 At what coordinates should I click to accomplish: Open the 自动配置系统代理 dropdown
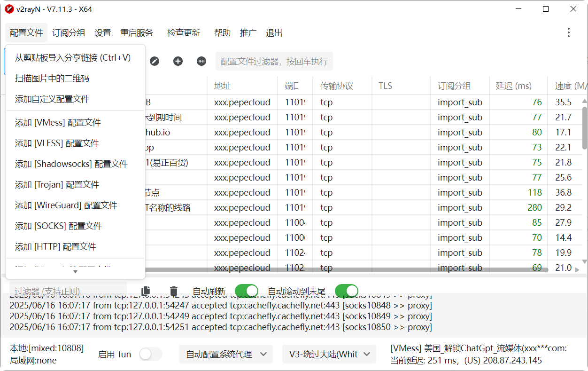coord(225,354)
